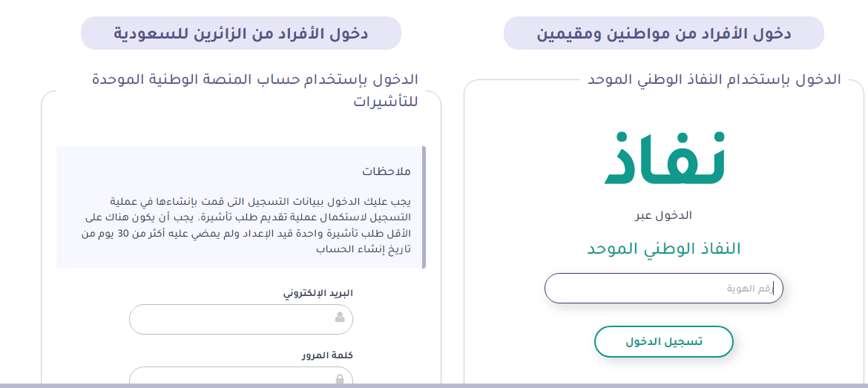
Task: Select the visitors to Saudi Arabia login tab
Action: (241, 33)
